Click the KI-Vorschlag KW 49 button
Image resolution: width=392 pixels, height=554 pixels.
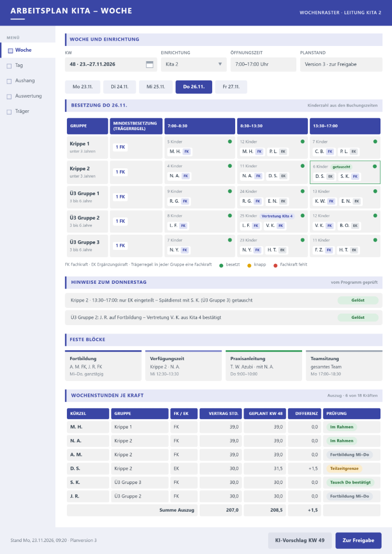pyautogui.click(x=299, y=540)
